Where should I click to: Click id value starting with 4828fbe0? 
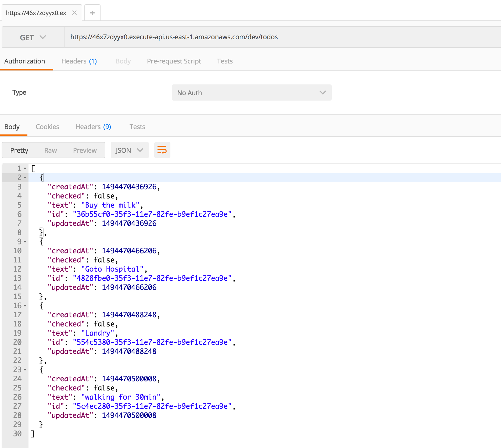[152, 278]
